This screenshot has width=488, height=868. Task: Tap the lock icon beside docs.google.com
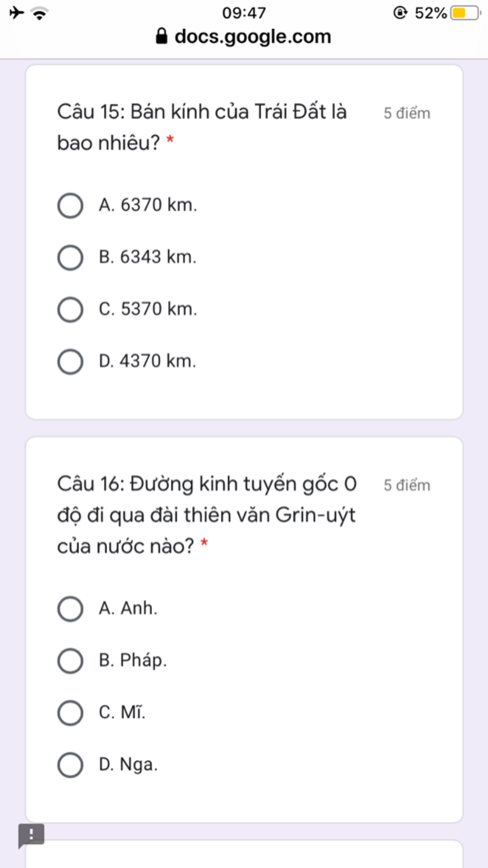click(162, 36)
